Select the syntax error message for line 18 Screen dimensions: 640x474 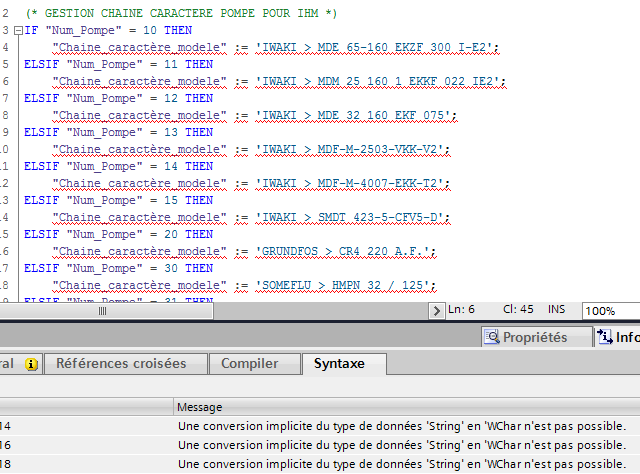(401, 464)
